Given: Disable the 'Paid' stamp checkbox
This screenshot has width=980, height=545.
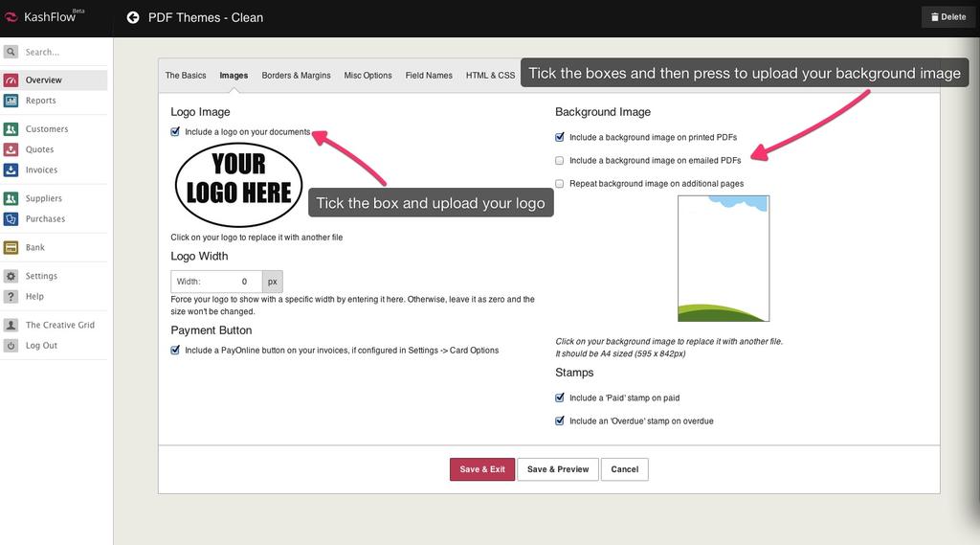Looking at the screenshot, I should (x=560, y=397).
